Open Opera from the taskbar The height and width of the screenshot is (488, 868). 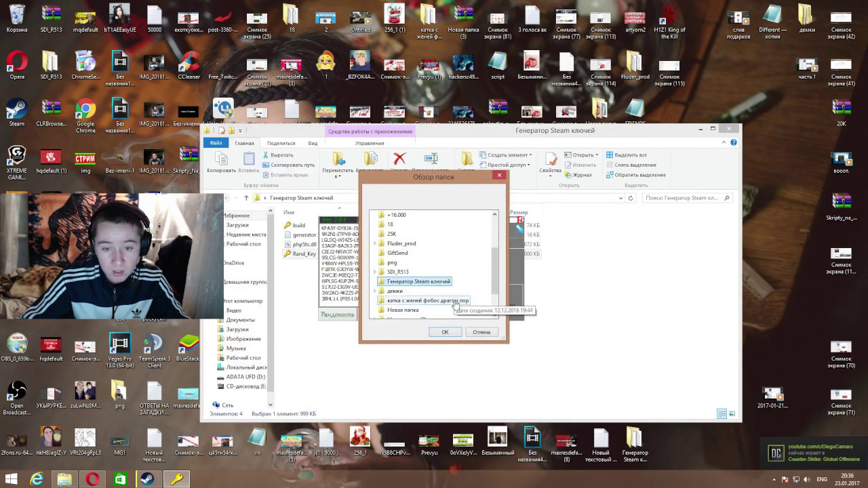pyautogui.click(x=92, y=479)
